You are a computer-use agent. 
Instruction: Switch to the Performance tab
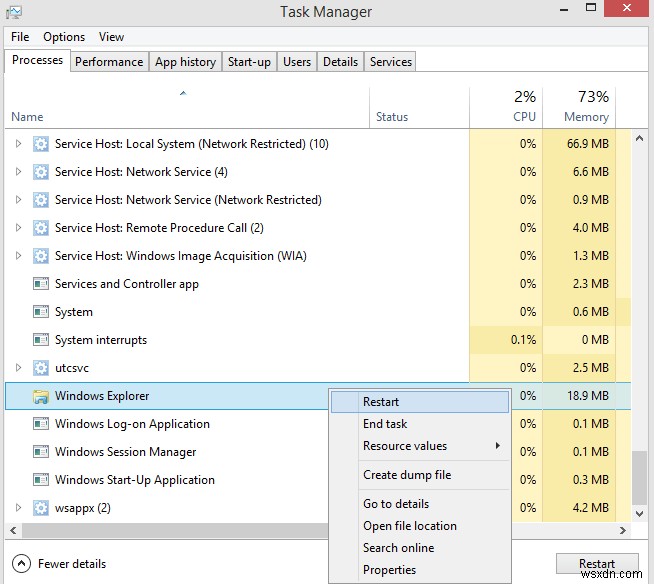tap(109, 62)
